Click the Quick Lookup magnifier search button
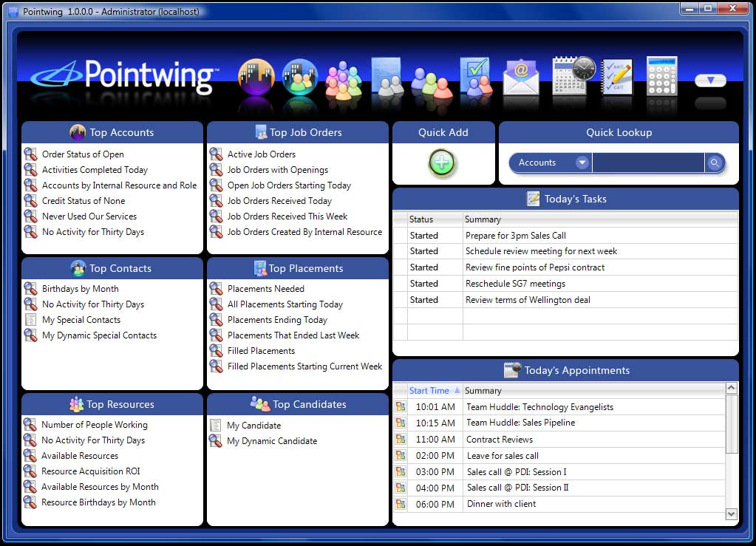Image resolution: width=756 pixels, height=546 pixels. click(715, 163)
